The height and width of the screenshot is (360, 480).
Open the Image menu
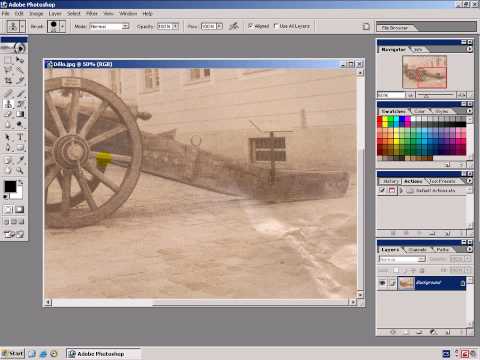pos(36,13)
